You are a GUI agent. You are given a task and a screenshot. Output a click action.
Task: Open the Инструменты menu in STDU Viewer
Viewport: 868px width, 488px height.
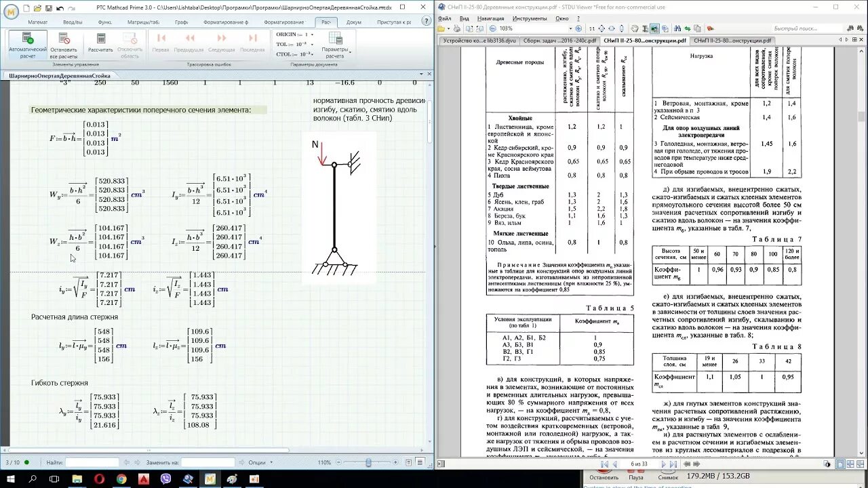click(x=530, y=18)
